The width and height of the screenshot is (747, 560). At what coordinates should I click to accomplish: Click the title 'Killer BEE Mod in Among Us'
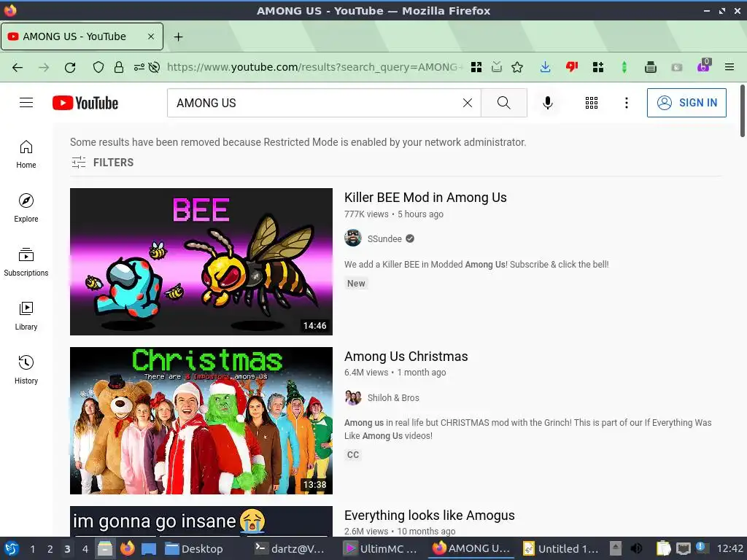(425, 198)
